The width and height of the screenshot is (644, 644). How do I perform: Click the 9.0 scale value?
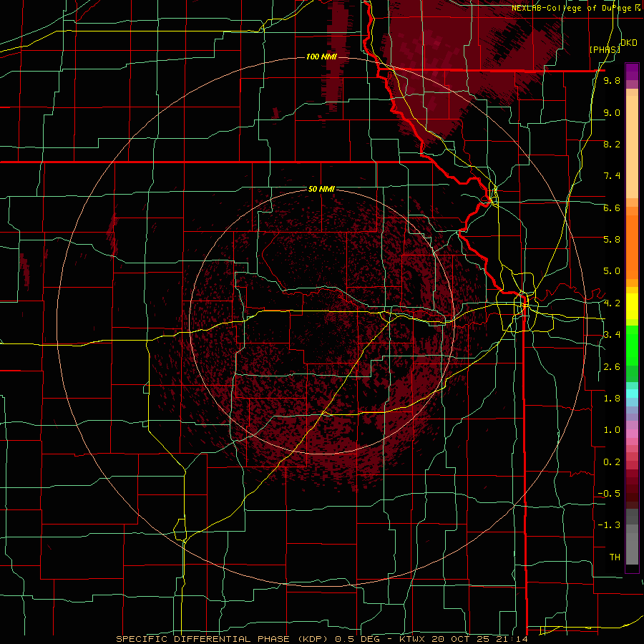click(x=612, y=112)
